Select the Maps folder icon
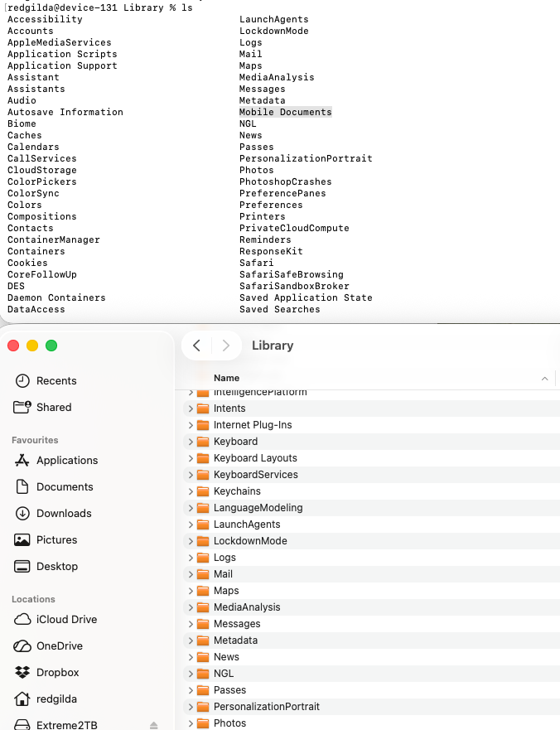Screen dimensions: 560x730 (203, 591)
